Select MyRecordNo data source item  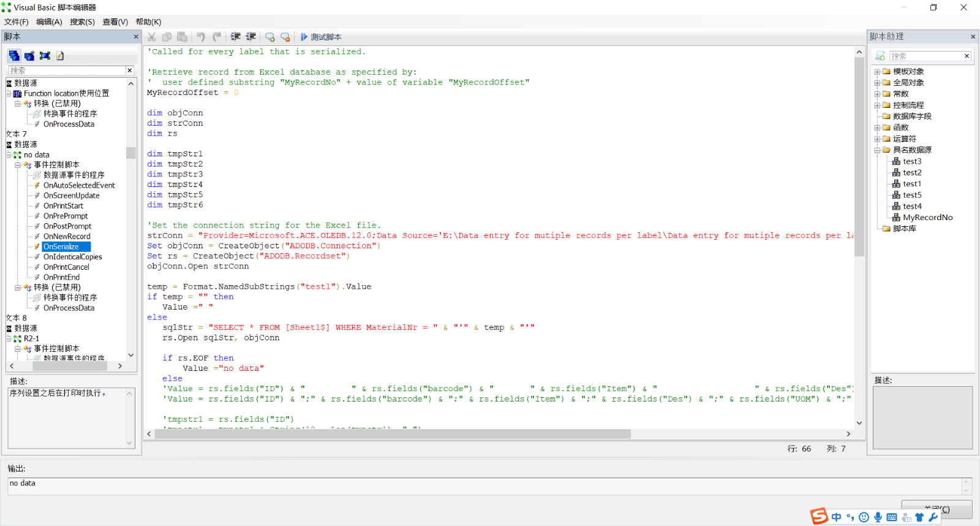coord(927,218)
